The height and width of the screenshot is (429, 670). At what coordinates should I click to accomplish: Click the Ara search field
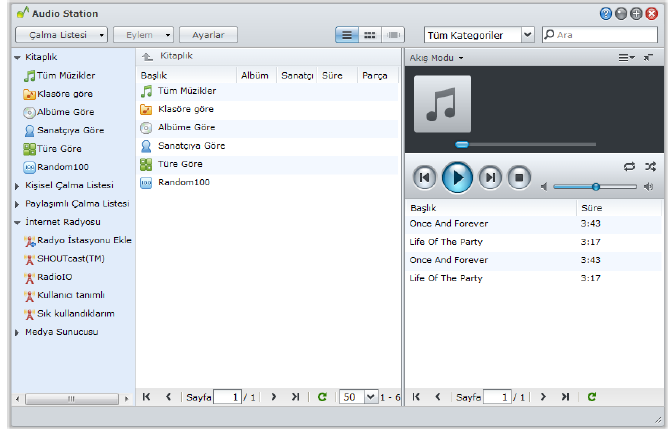tap(606, 35)
